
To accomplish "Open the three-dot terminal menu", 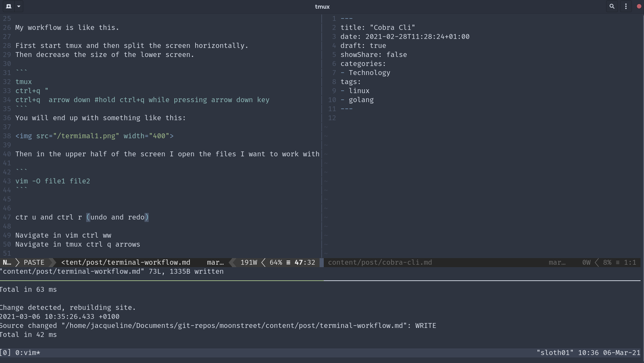I will tap(626, 6).
